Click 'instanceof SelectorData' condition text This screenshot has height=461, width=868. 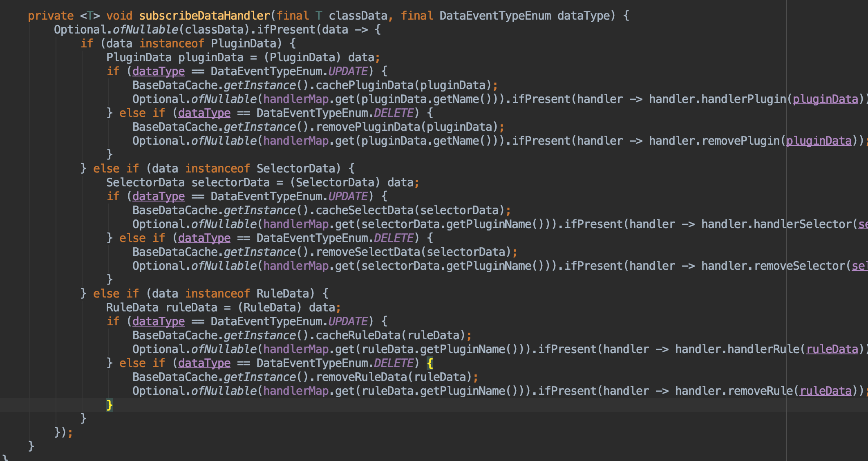pyautogui.click(x=263, y=169)
